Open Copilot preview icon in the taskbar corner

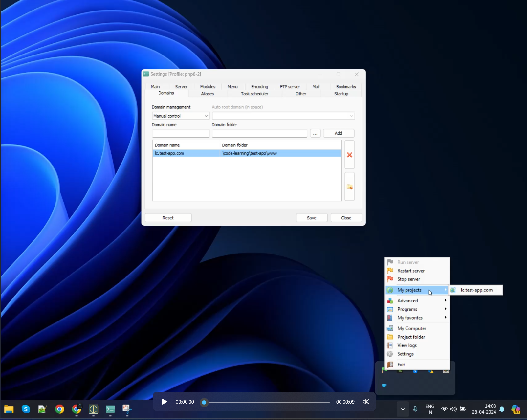coord(516,409)
